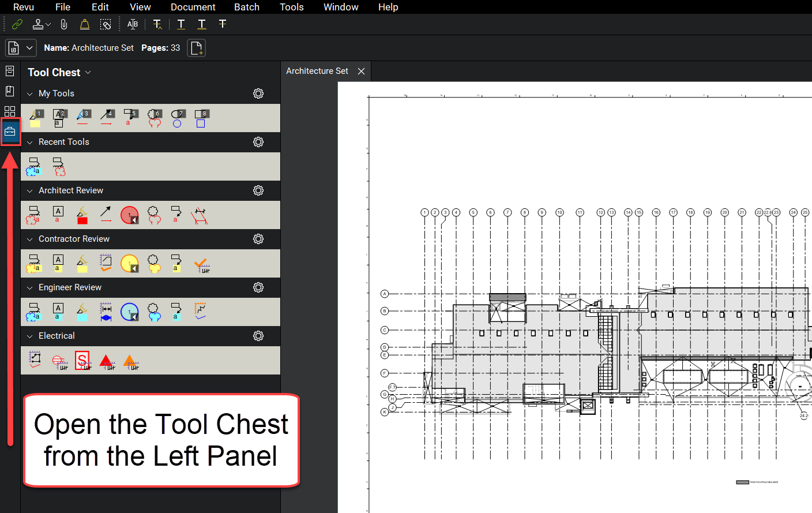Click the insert new page button
Screen dimensions: 812x513
[x=196, y=48]
